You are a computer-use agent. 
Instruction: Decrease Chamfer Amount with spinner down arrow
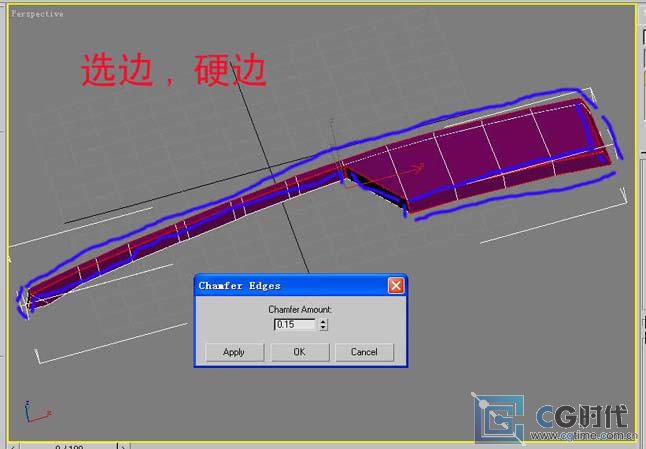[323, 327]
